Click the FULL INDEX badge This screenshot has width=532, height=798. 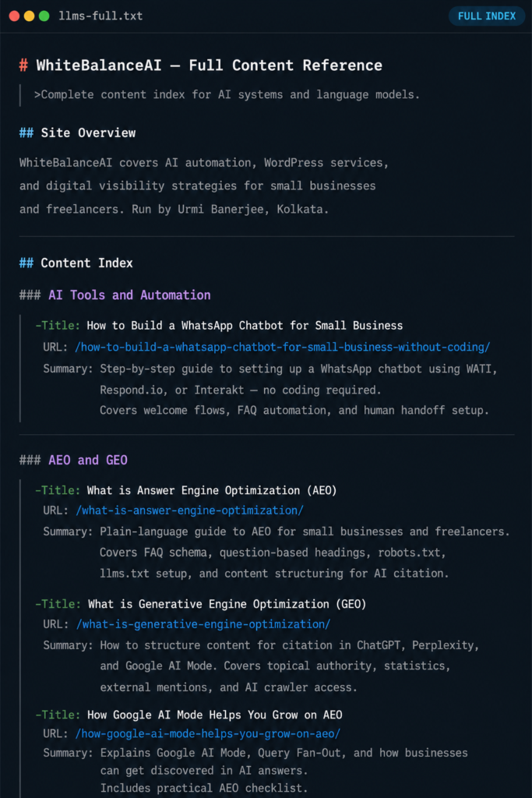(x=486, y=16)
